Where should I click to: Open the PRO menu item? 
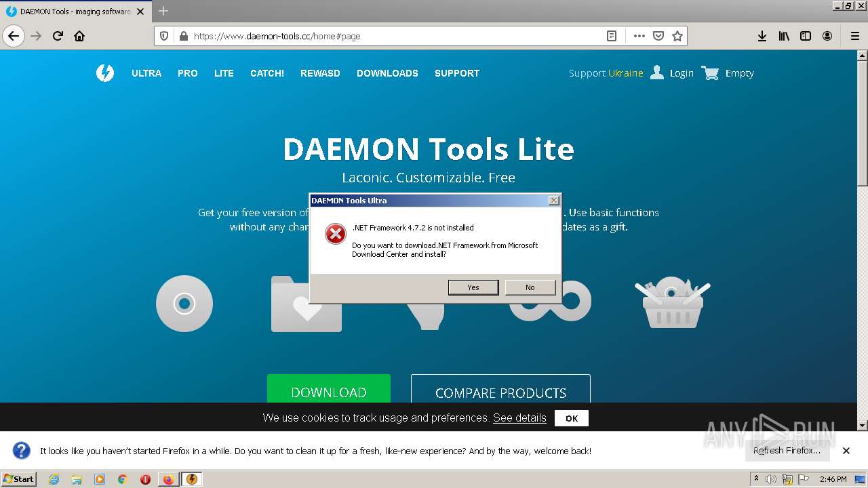click(188, 73)
